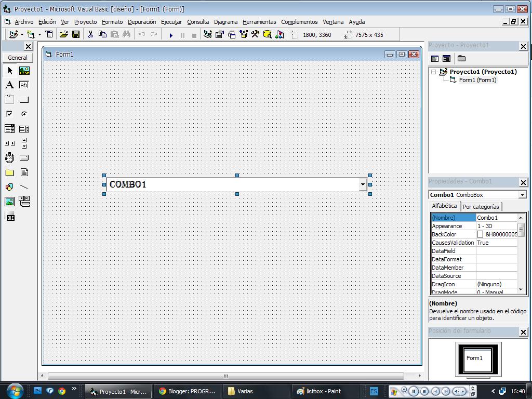Open Data View Window toolbar icon

coord(268,35)
